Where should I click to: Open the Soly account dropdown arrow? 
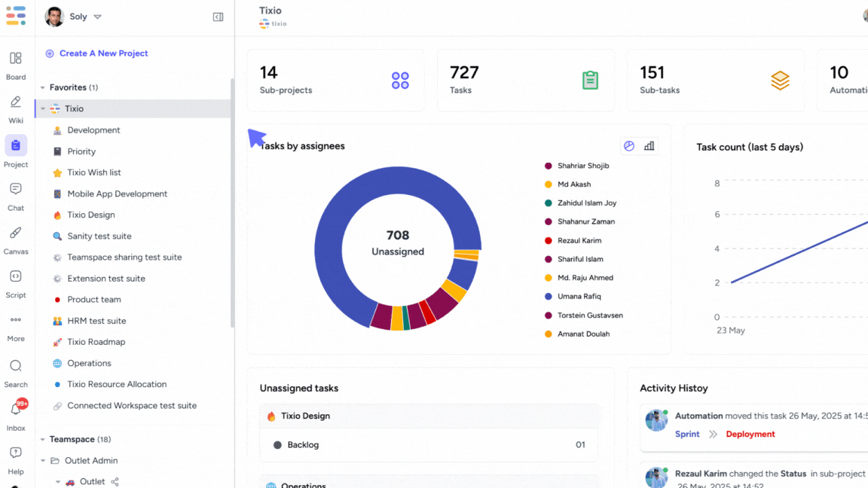point(97,17)
